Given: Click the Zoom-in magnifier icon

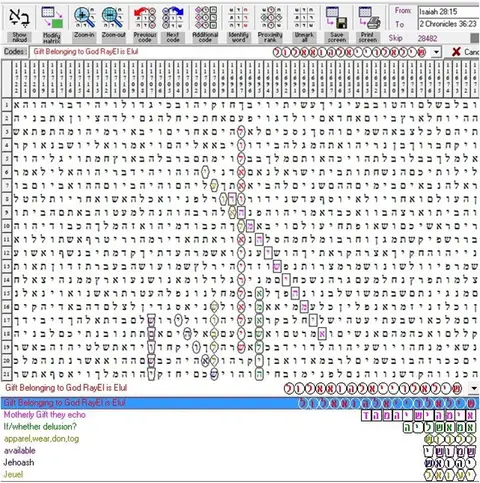Looking at the screenshot, I should 84,17.
